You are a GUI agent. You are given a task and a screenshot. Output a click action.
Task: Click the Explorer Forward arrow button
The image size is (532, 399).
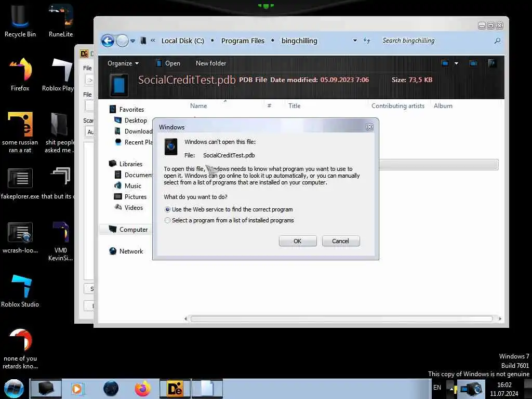[122, 41]
